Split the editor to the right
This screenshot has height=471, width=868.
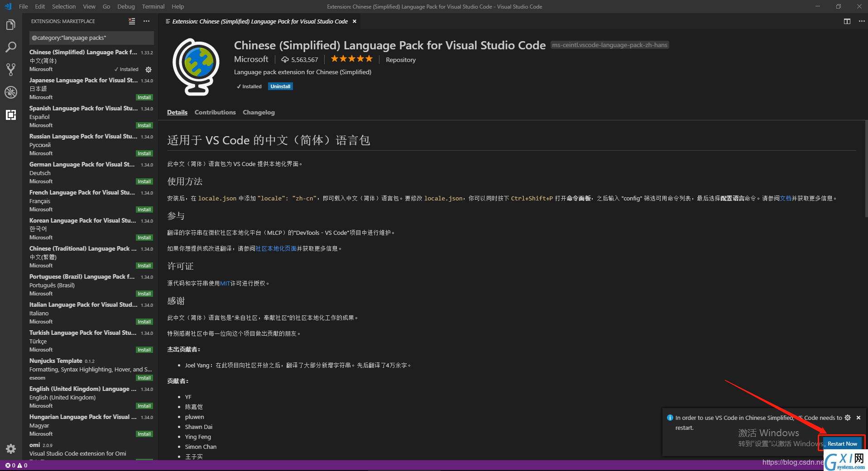pos(847,21)
